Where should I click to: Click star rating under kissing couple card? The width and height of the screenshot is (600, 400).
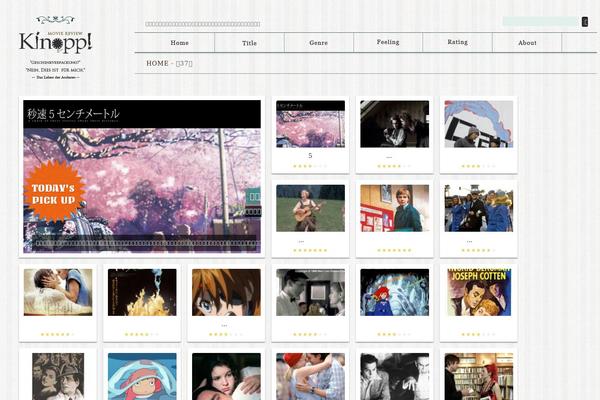tap(57, 335)
